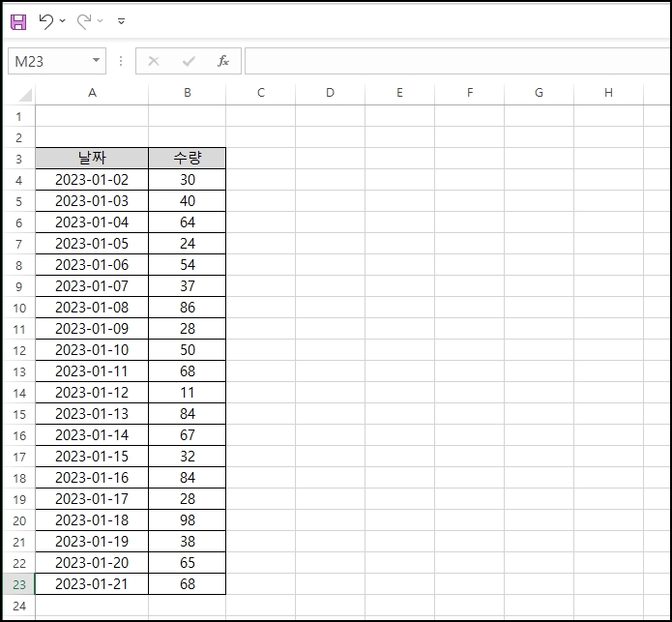Click the date cell 2023-01-09
672x622 pixels.
92,329
